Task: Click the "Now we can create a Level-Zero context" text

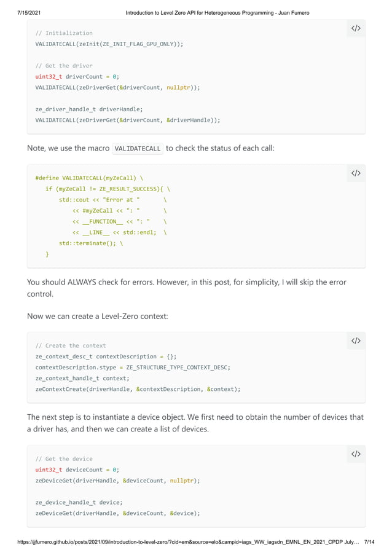Action: (97, 316)
